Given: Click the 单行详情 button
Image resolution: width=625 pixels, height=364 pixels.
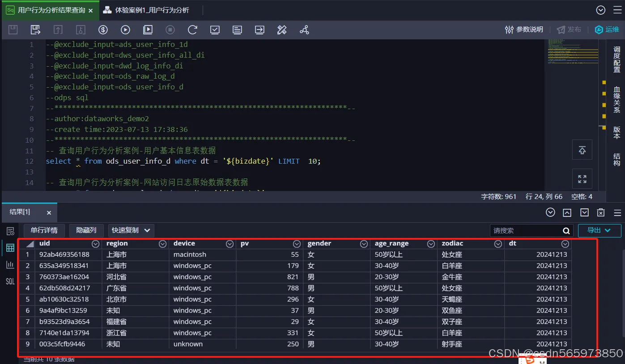Looking at the screenshot, I should click(44, 230).
